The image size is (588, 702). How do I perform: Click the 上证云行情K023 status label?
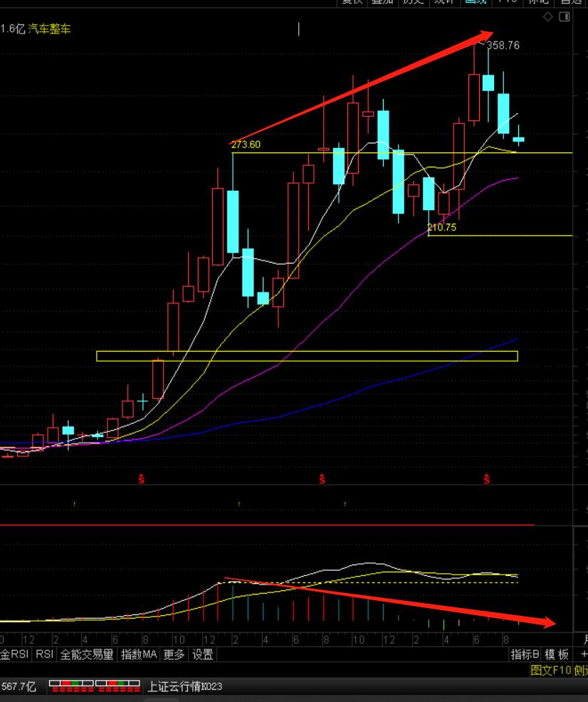pos(185,686)
